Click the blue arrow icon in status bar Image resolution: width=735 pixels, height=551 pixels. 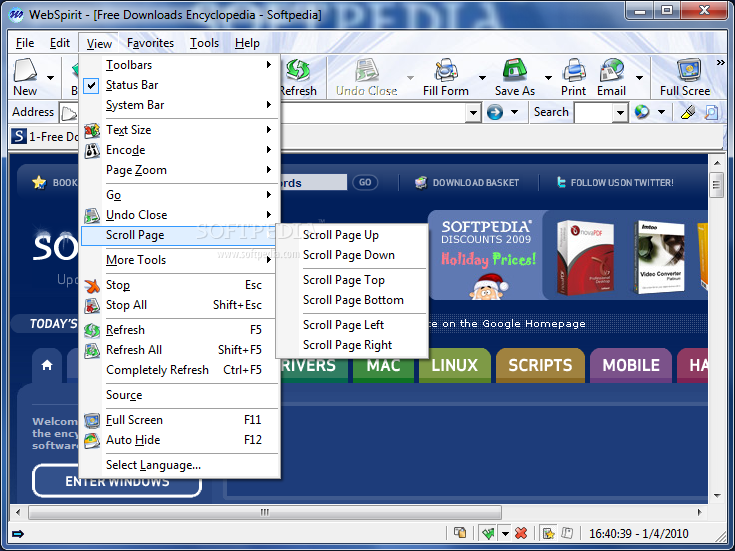pos(18,534)
